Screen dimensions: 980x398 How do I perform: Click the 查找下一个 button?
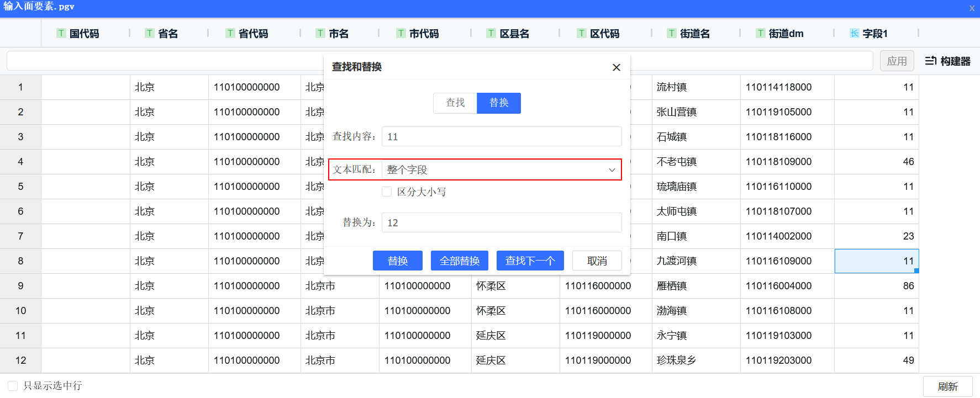point(530,261)
